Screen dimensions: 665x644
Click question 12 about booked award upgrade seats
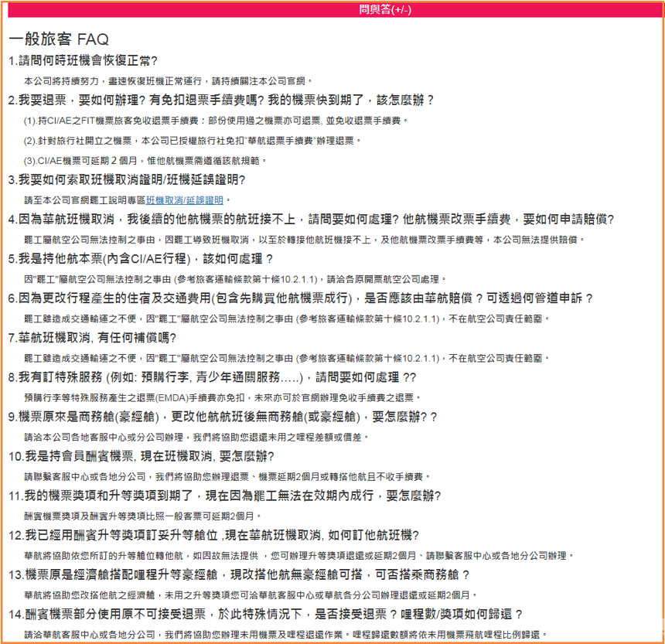coord(214,535)
